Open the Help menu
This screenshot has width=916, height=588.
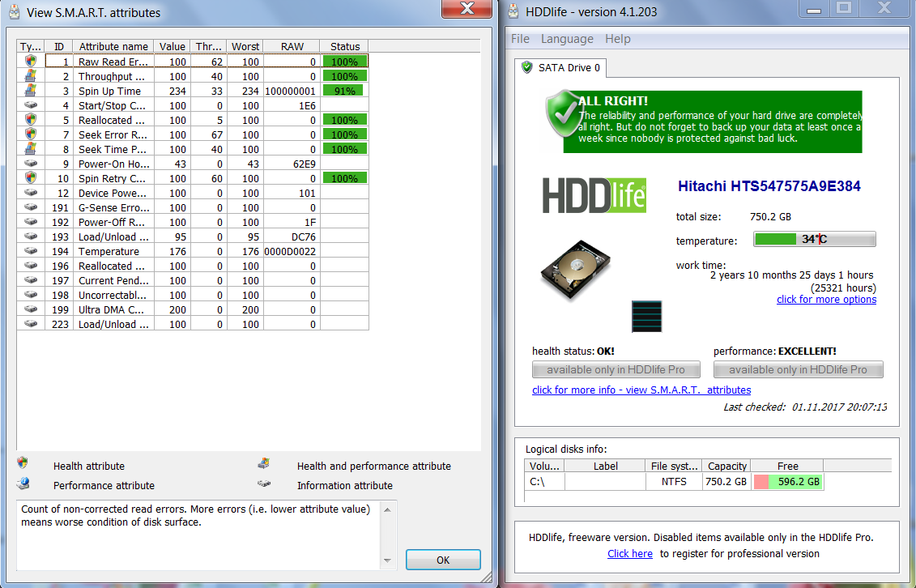(617, 39)
